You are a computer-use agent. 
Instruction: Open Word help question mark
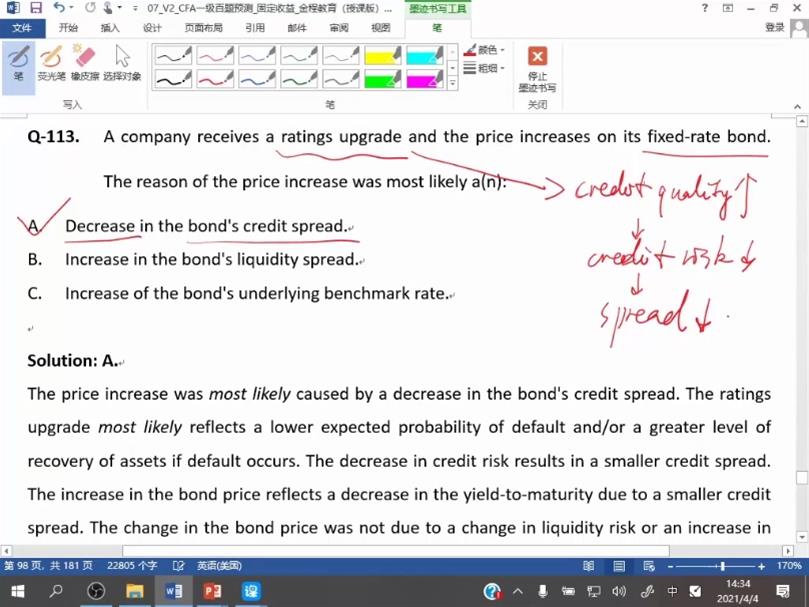tap(705, 8)
